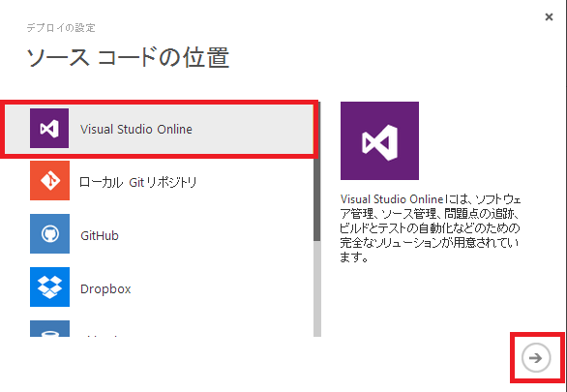The image size is (567, 392).
Task: Click the local Git repository orange icon
Action: coord(49,180)
